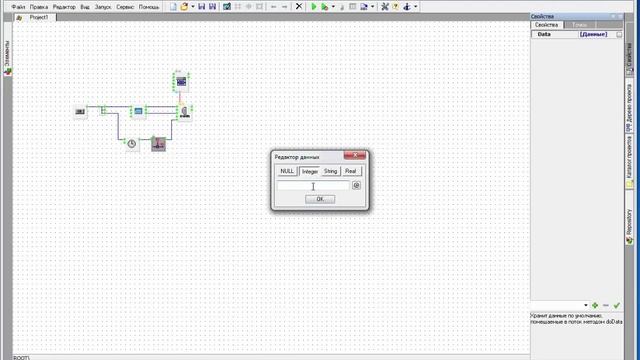
Task: Select the blue window element in the diagram
Action: 138,111
